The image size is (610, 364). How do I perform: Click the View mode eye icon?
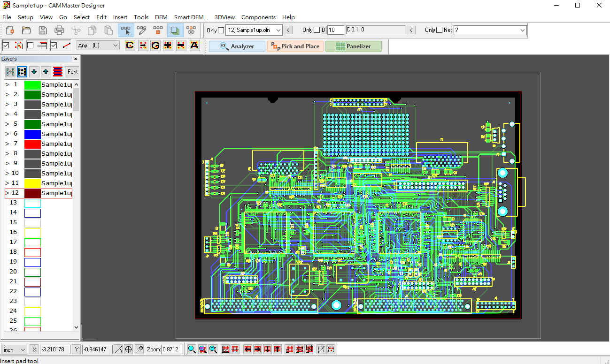pyautogui.click(x=191, y=30)
